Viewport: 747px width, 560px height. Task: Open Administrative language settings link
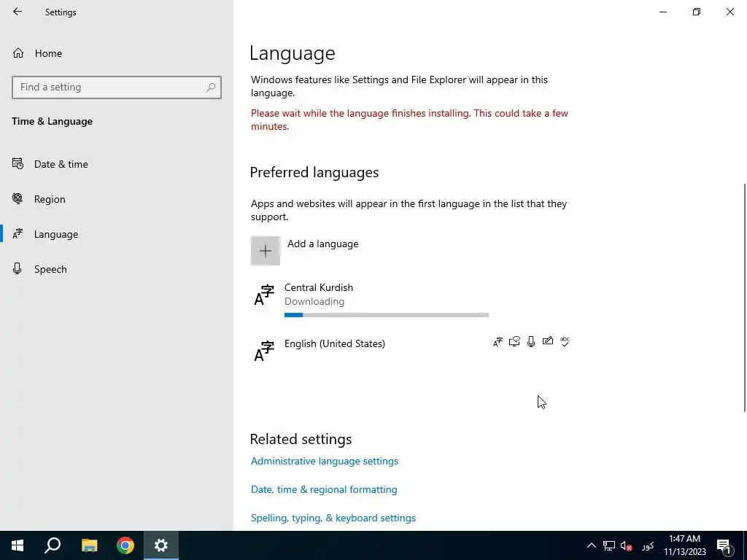tap(325, 461)
